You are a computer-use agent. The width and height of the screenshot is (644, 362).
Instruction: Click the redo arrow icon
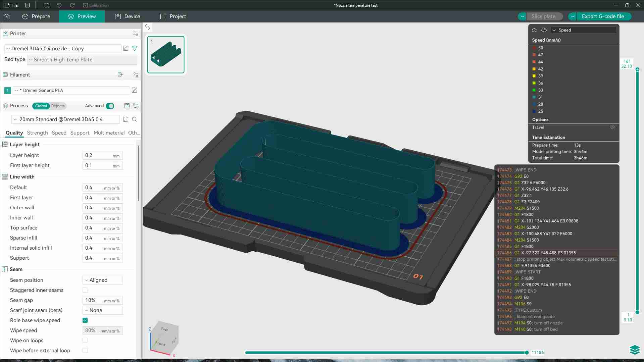[x=72, y=5]
